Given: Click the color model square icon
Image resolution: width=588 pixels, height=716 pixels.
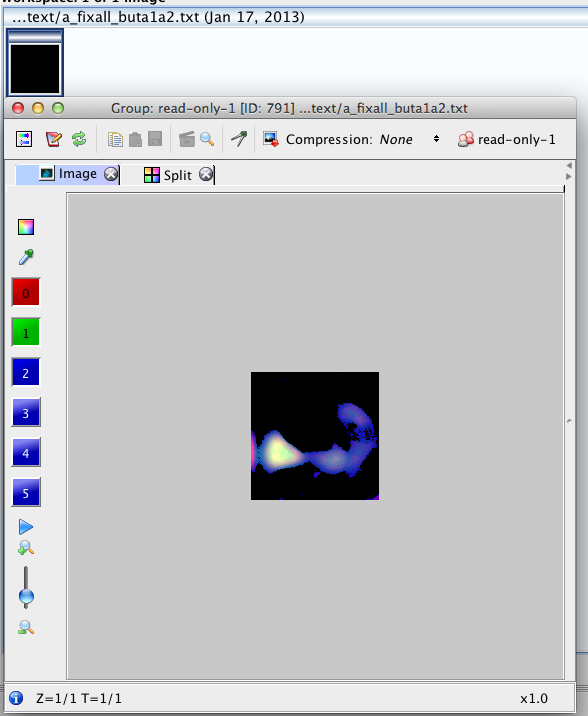Looking at the screenshot, I should pyautogui.click(x=26, y=227).
